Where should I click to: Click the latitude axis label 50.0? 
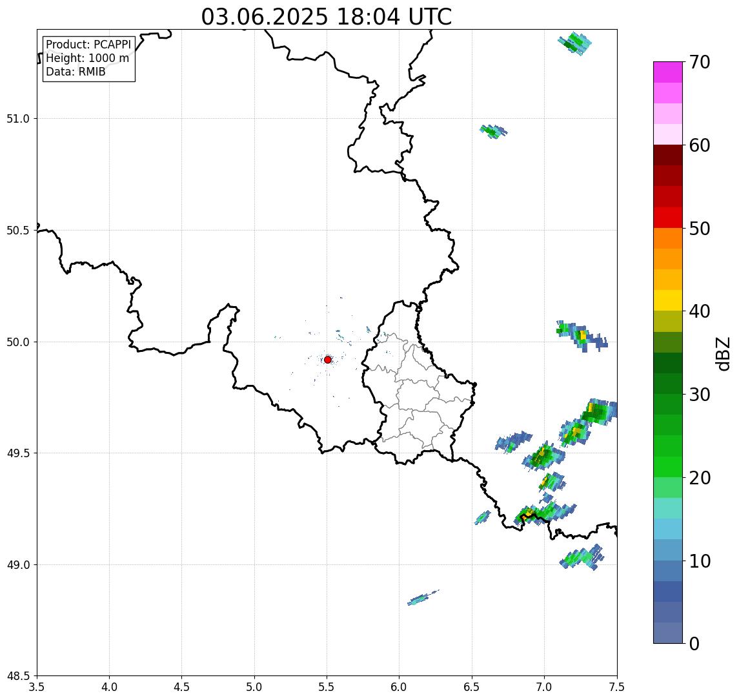tap(18, 342)
